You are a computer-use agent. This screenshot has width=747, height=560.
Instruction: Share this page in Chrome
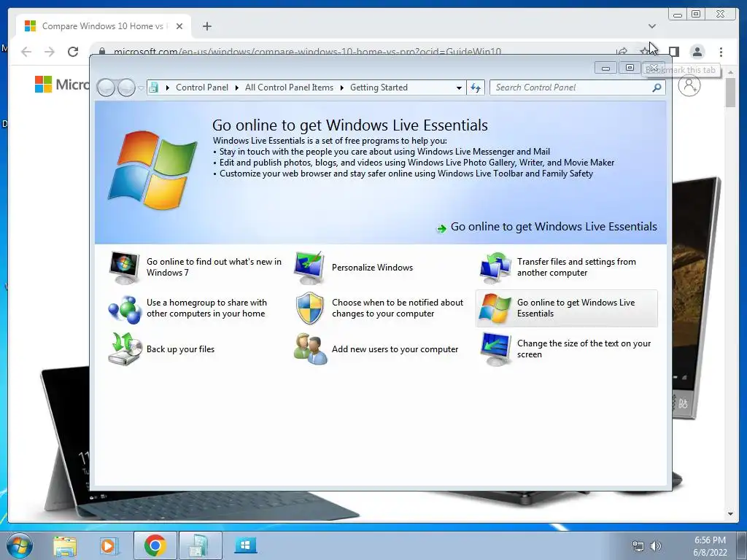622,52
